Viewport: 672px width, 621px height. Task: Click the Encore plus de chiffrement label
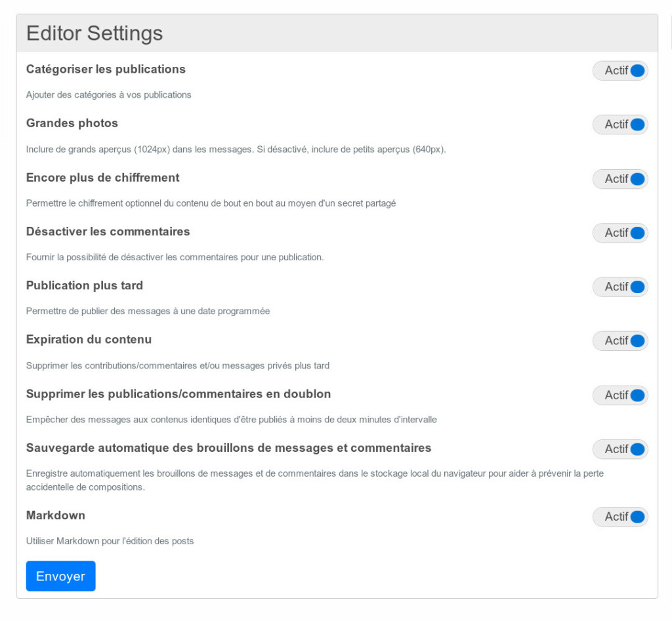point(103,178)
